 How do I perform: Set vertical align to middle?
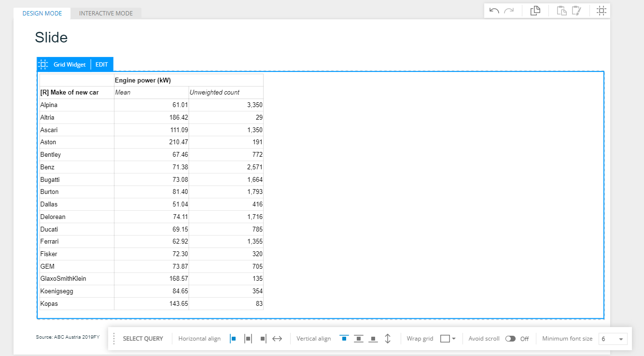click(359, 339)
